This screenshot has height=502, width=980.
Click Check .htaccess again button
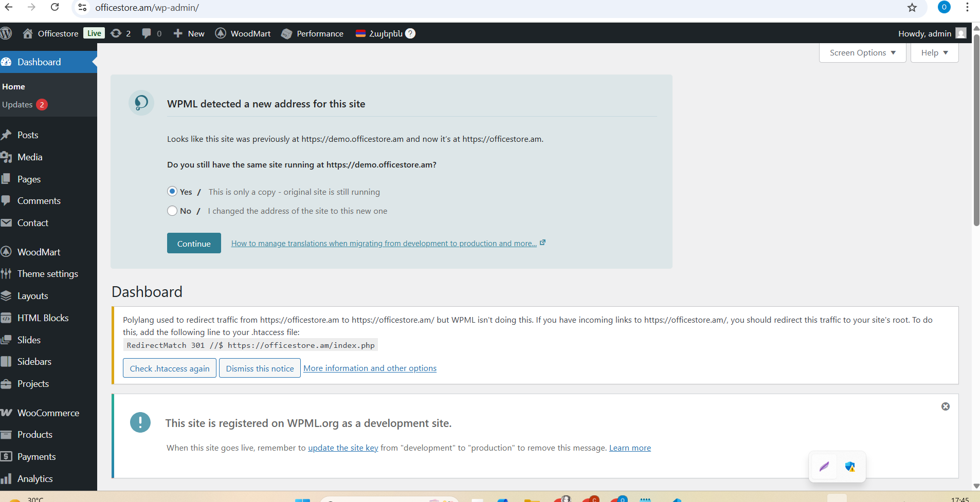tap(170, 368)
